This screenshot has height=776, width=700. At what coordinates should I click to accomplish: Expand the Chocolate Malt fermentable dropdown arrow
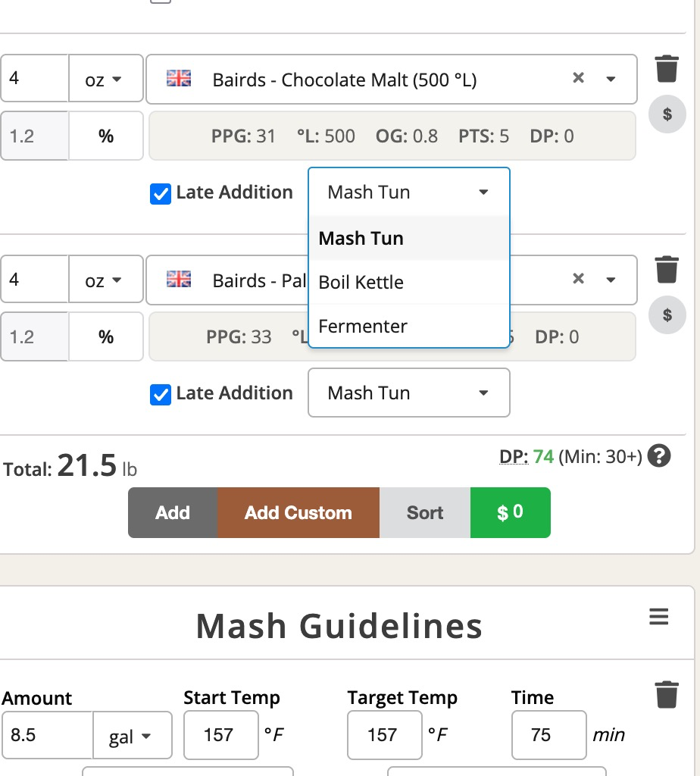pos(611,79)
